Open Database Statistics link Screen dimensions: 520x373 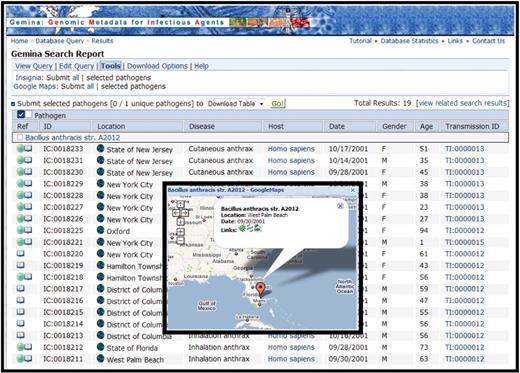click(x=409, y=41)
